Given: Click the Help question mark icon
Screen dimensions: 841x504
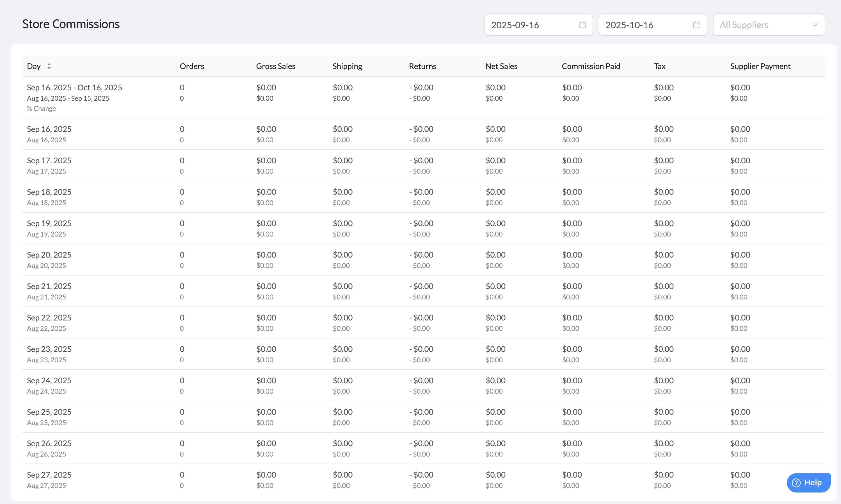Looking at the screenshot, I should point(796,483).
